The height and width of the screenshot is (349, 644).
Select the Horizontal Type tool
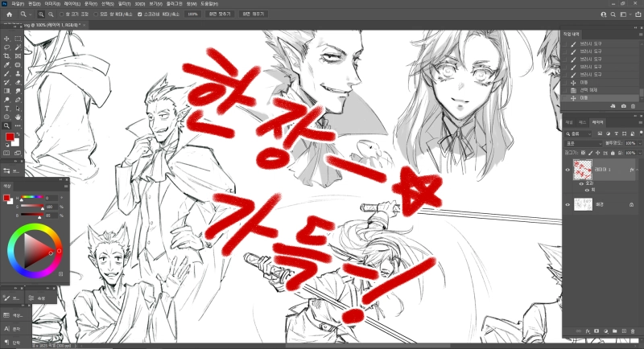click(x=7, y=108)
